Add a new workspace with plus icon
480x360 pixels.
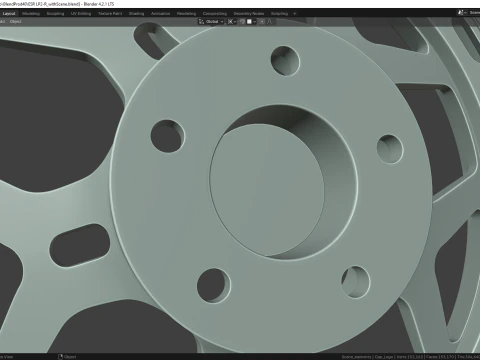(294, 14)
